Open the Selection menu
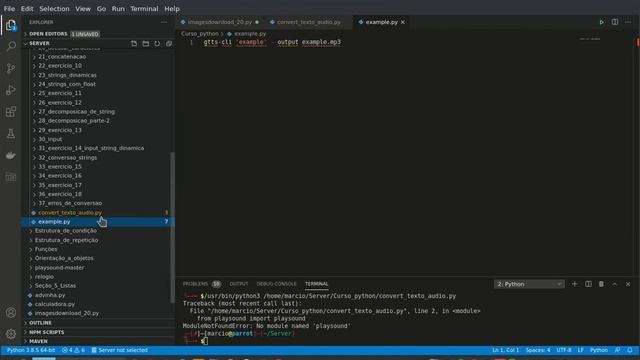 [x=54, y=9]
